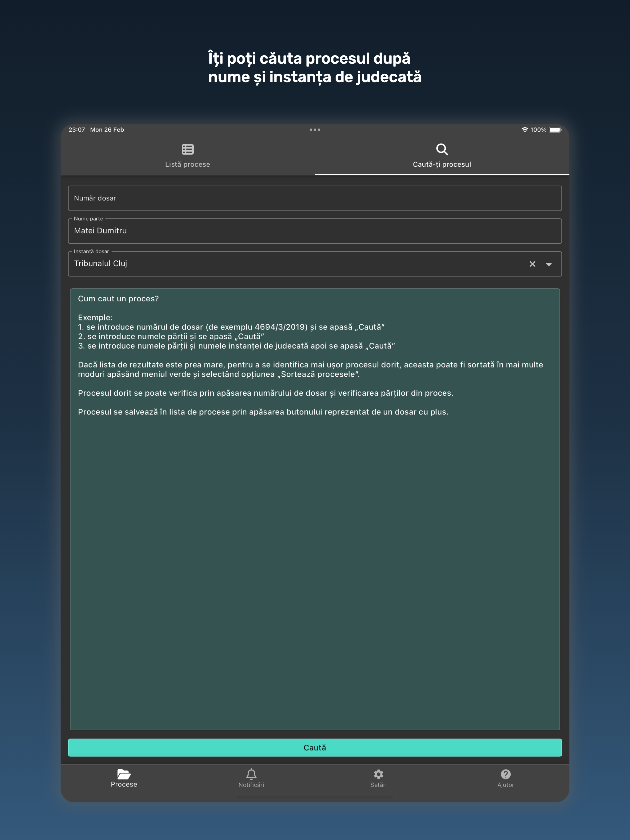The width and height of the screenshot is (630, 840).
Task: Tap the 23:07 clock in status bar
Action: point(77,129)
